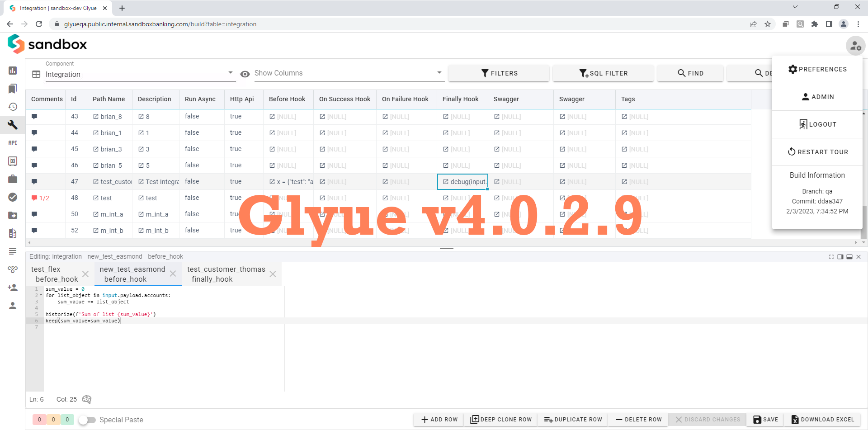The height and width of the screenshot is (430, 868).
Task: Close the test_customer_thomas finally_hook tab
Action: coord(273,274)
